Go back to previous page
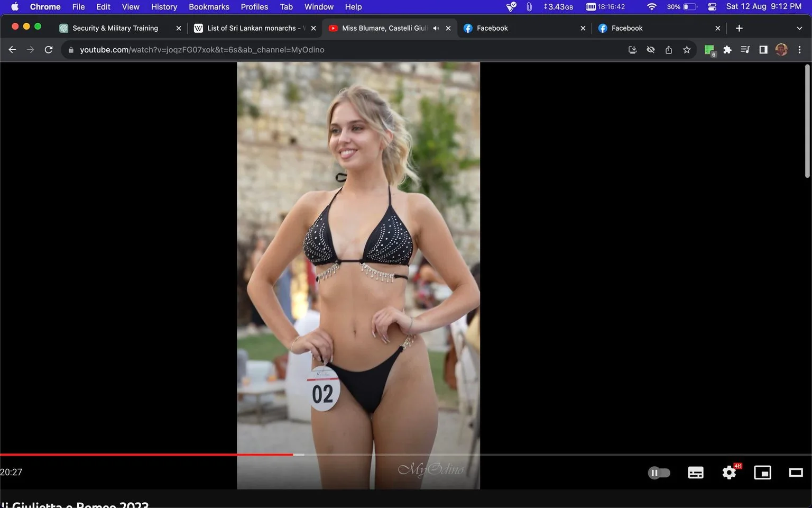The width and height of the screenshot is (812, 508). (12, 50)
